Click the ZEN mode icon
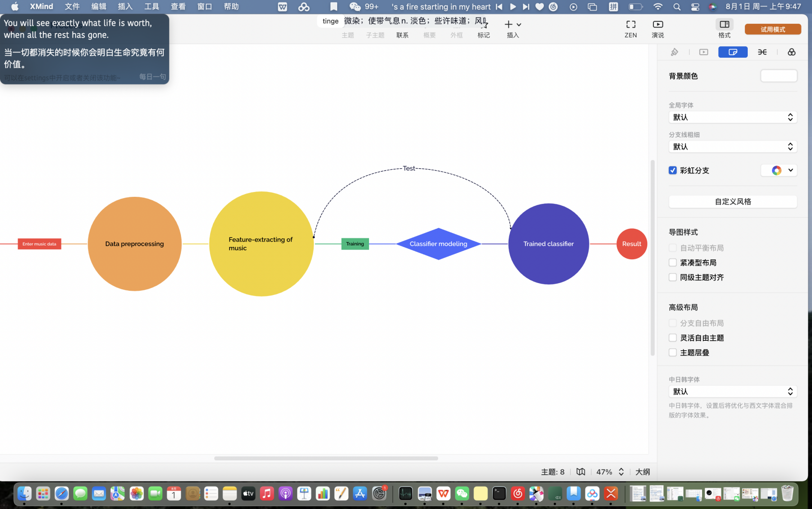812x509 pixels. (631, 25)
